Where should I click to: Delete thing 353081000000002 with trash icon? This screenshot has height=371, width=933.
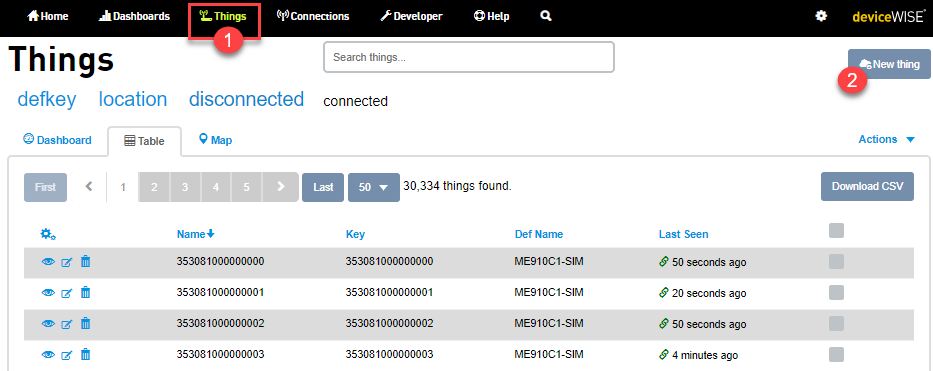coord(86,323)
